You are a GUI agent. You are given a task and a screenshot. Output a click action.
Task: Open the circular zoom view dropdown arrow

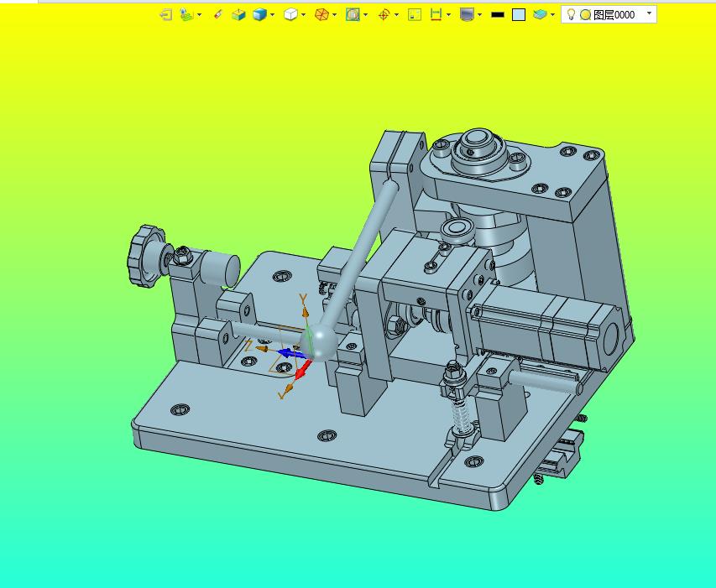click(x=366, y=15)
